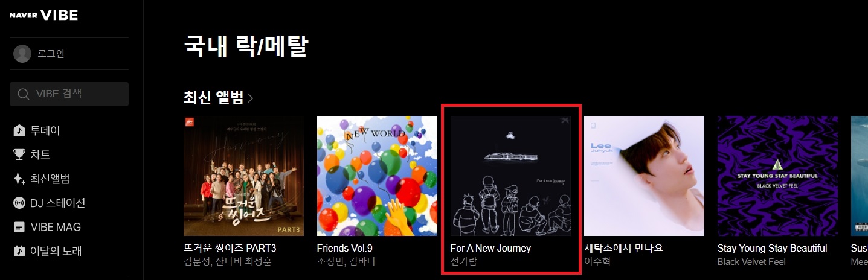Expand 최신 앨범 section with chevron arrow
The image size is (868, 280).
coord(250,98)
